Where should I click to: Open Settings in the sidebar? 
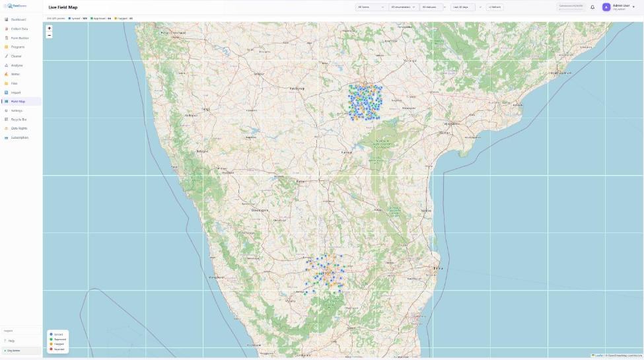click(x=20, y=110)
